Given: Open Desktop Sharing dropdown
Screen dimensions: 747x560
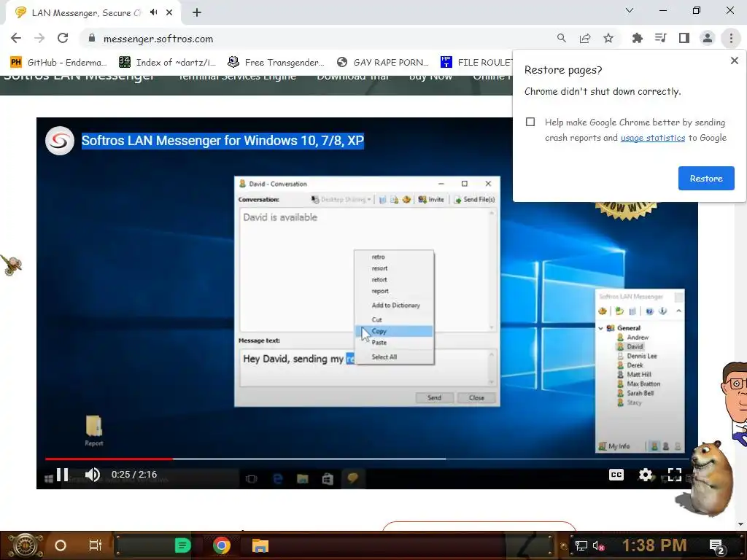Looking at the screenshot, I should [x=341, y=200].
